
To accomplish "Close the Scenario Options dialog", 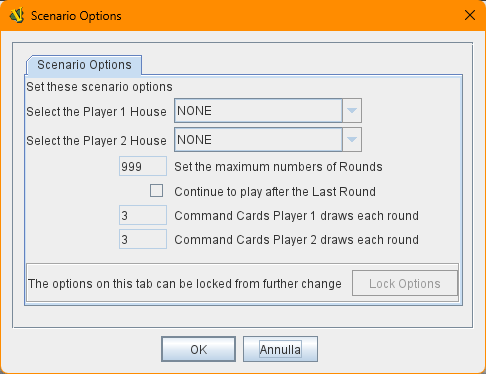I will [x=470, y=15].
